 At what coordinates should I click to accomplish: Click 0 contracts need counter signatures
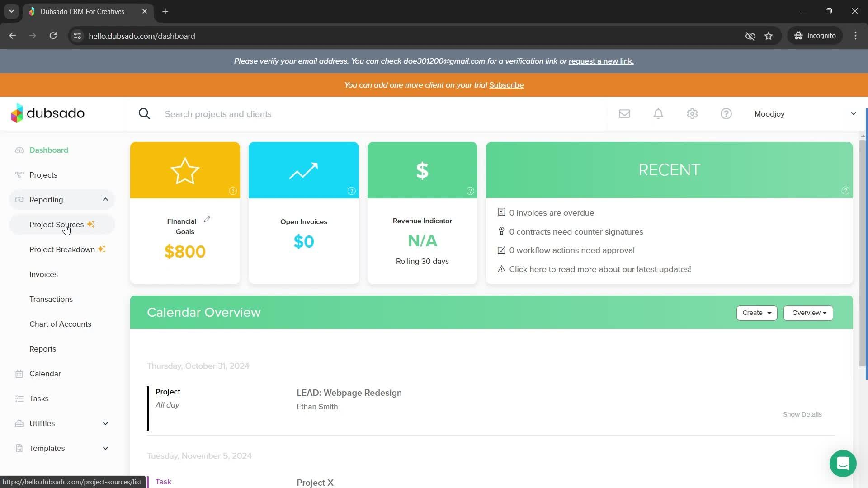[x=576, y=232]
